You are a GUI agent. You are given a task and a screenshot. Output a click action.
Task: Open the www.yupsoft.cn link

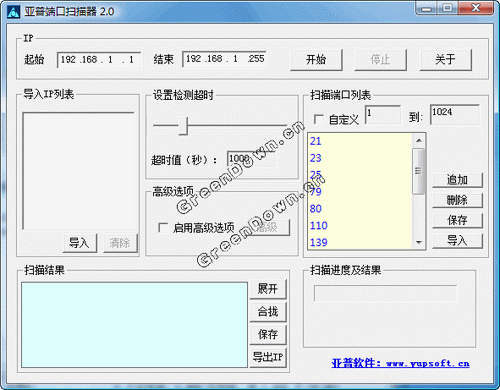tap(428, 363)
